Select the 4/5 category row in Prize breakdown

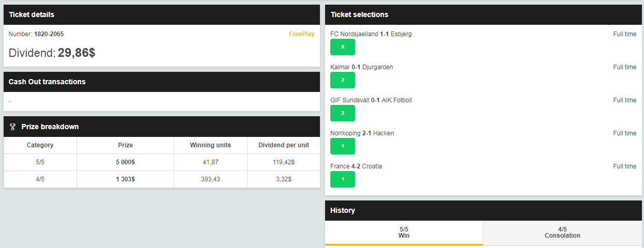click(162, 179)
